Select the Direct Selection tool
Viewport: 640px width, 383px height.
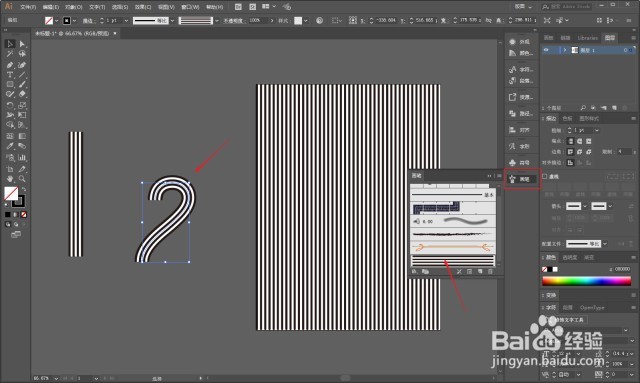tap(22, 44)
